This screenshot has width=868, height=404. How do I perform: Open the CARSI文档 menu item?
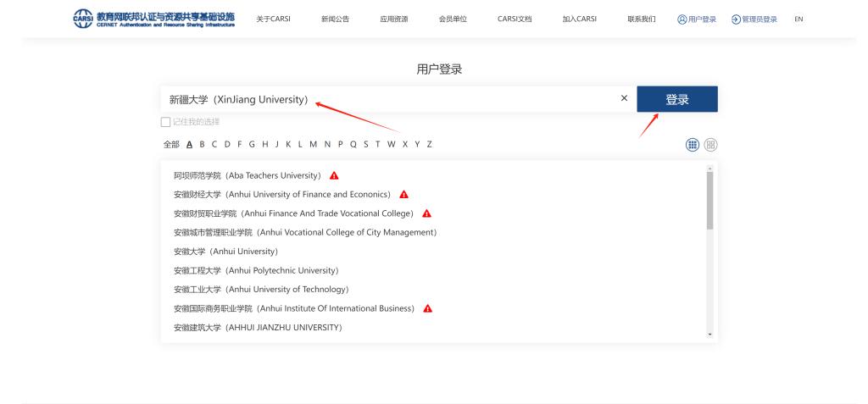(x=515, y=19)
